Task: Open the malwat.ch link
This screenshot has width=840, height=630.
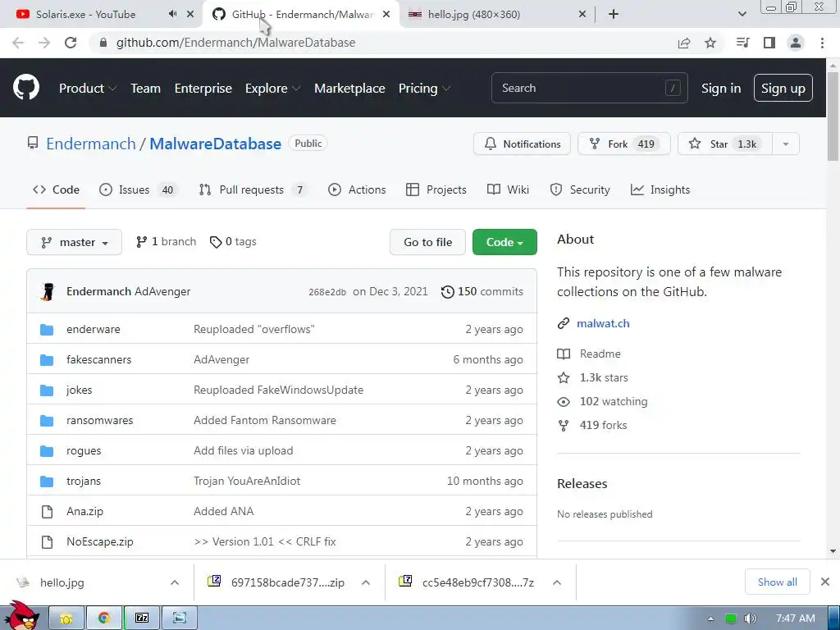Action: tap(603, 323)
